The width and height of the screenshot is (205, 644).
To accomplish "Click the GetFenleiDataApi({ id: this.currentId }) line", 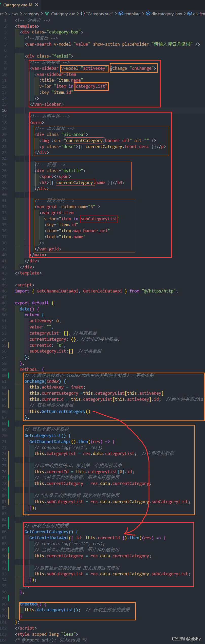I will tap(98, 538).
